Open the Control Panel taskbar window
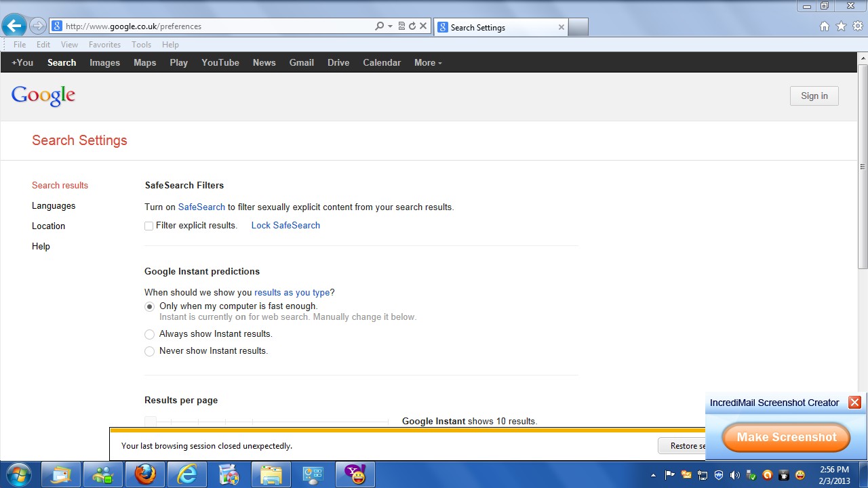 (313, 474)
